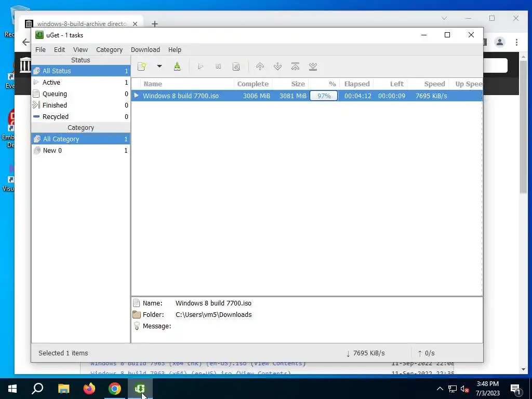The image size is (532, 399).
Task: Sort by the Complete column header
Action: (x=253, y=84)
